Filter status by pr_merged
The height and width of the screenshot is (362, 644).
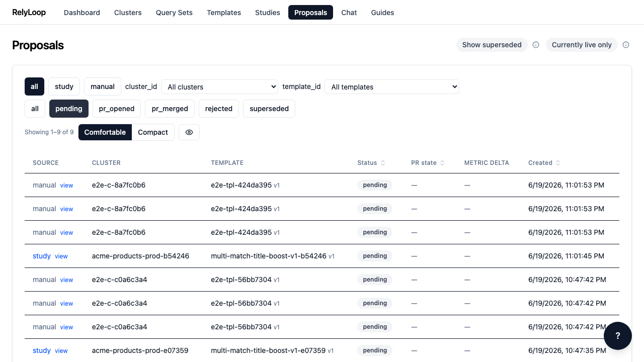coord(170,109)
